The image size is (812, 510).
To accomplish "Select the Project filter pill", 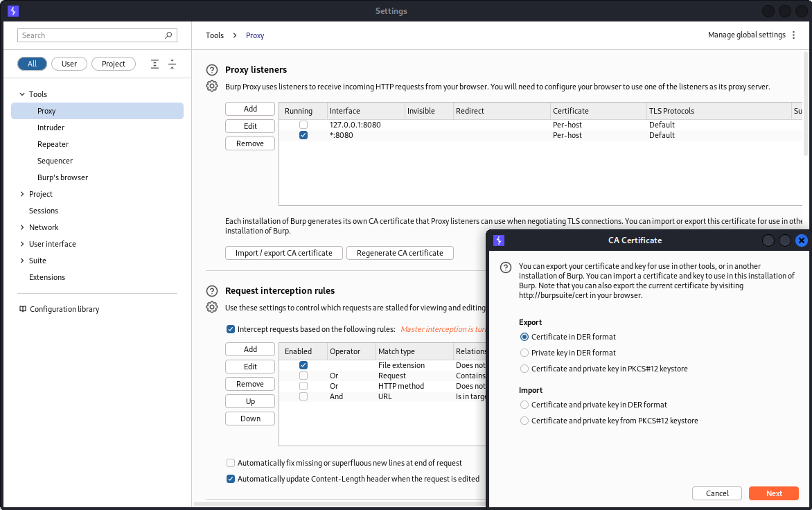I will click(114, 64).
